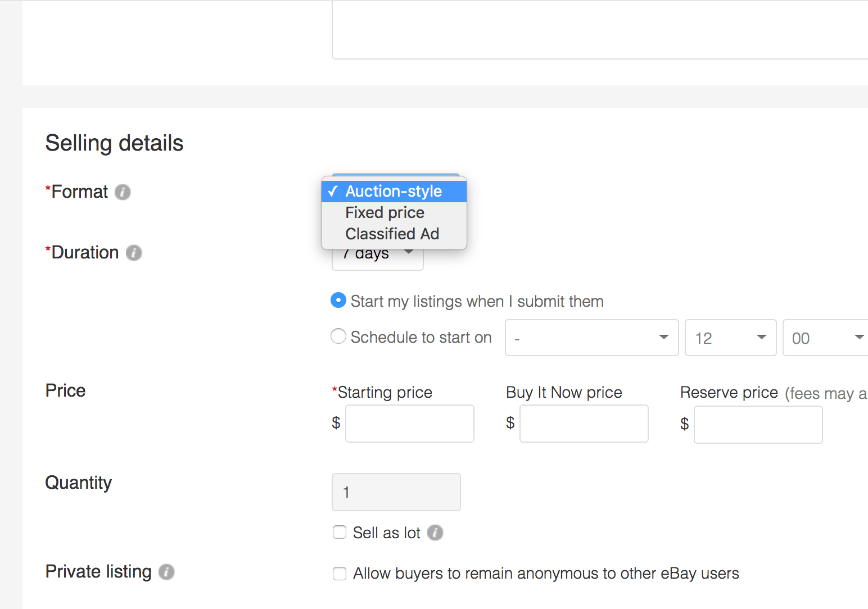Click the Quantity field showing 1
Viewport: 868px width, 609px height.
396,492
